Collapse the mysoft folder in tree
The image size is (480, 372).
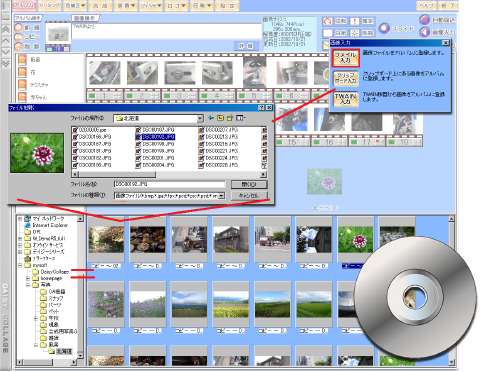pos(20,265)
